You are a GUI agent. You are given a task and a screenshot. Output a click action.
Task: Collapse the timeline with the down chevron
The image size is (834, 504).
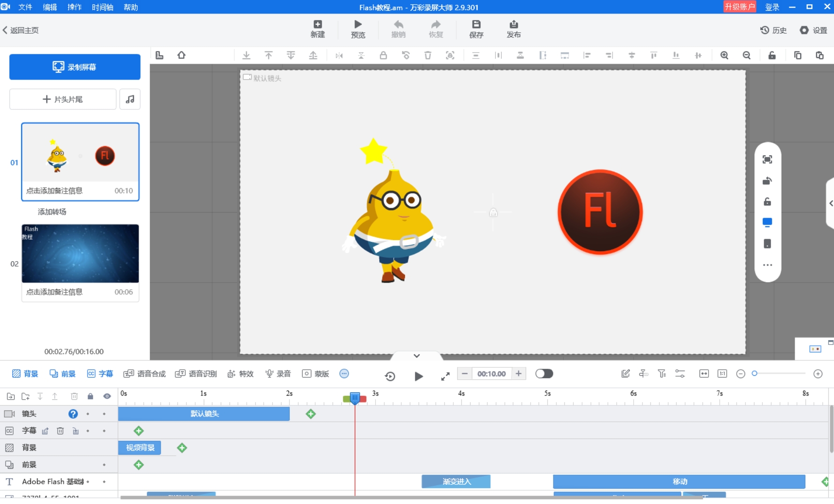[x=417, y=356]
